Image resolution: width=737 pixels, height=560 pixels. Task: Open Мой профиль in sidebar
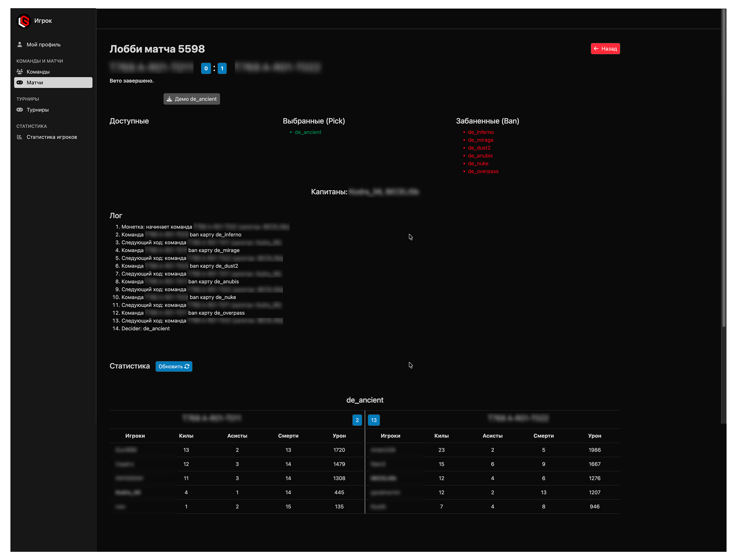point(43,45)
